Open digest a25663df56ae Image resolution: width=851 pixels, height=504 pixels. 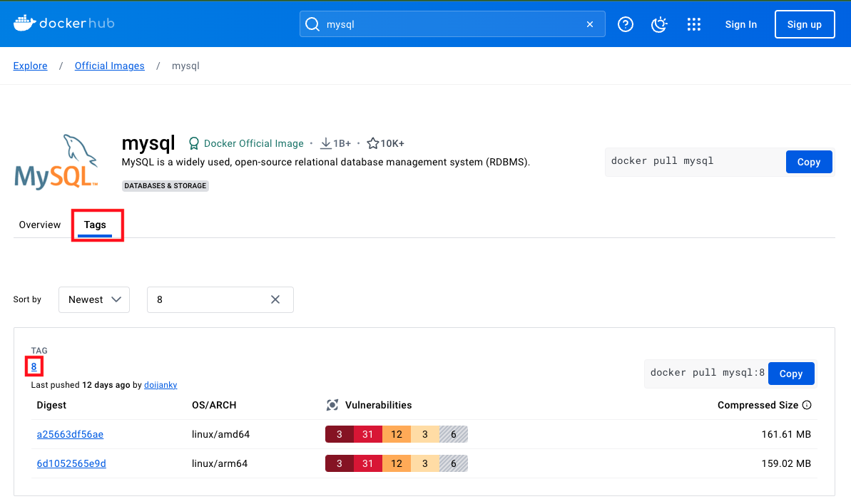click(x=70, y=434)
